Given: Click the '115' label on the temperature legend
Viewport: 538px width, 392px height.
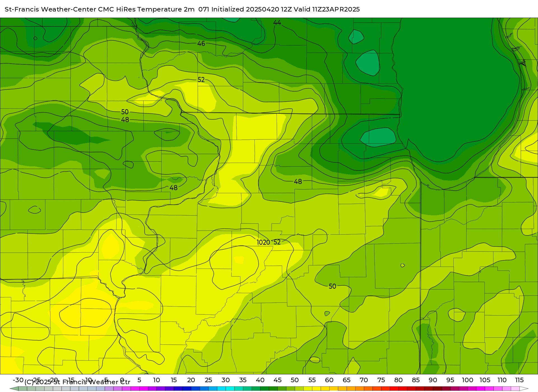Looking at the screenshot, I should click(x=519, y=380).
